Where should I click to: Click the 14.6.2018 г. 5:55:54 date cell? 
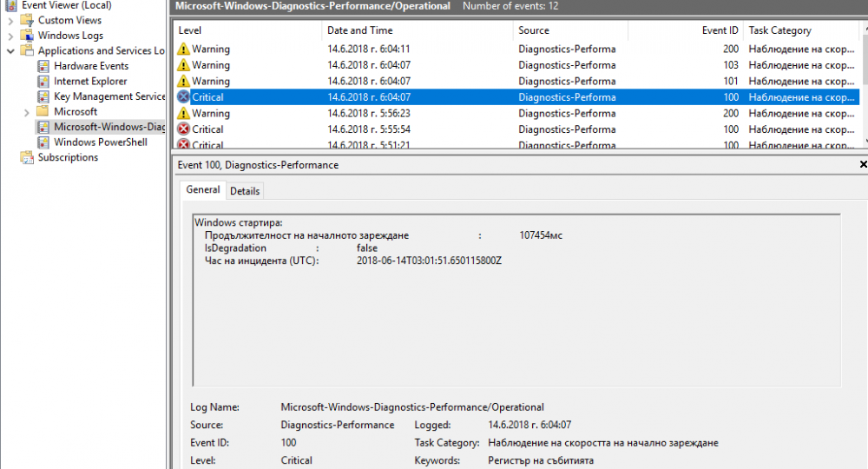coord(368,129)
